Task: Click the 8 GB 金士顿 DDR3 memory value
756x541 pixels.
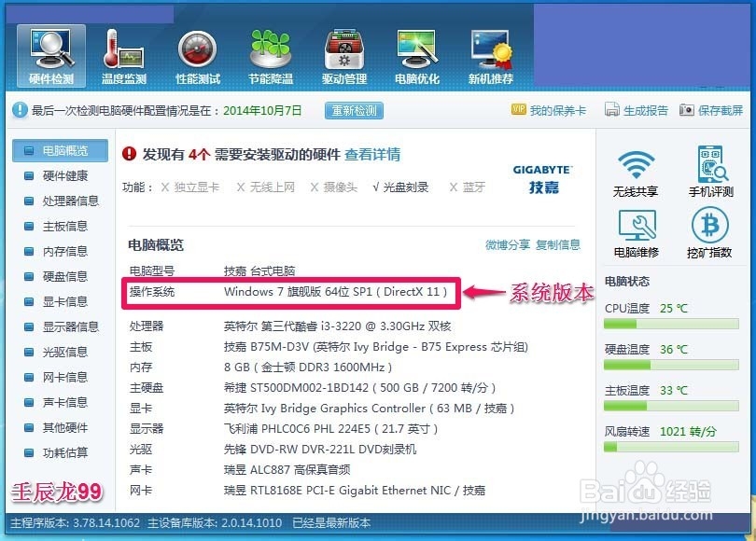Action: click(308, 368)
